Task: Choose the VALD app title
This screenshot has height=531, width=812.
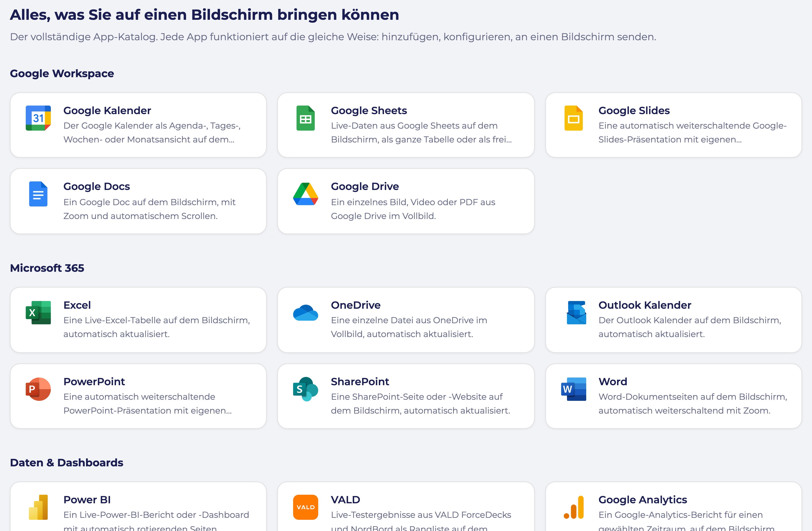Action: (346, 500)
